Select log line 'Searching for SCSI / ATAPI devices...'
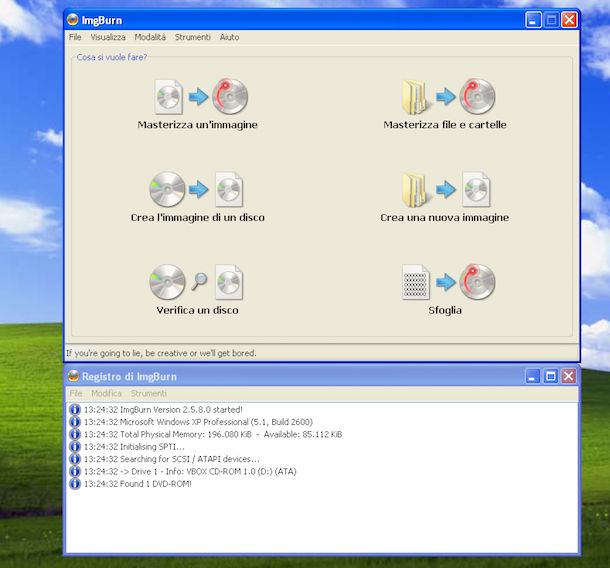The height and width of the screenshot is (568, 610). (172, 459)
